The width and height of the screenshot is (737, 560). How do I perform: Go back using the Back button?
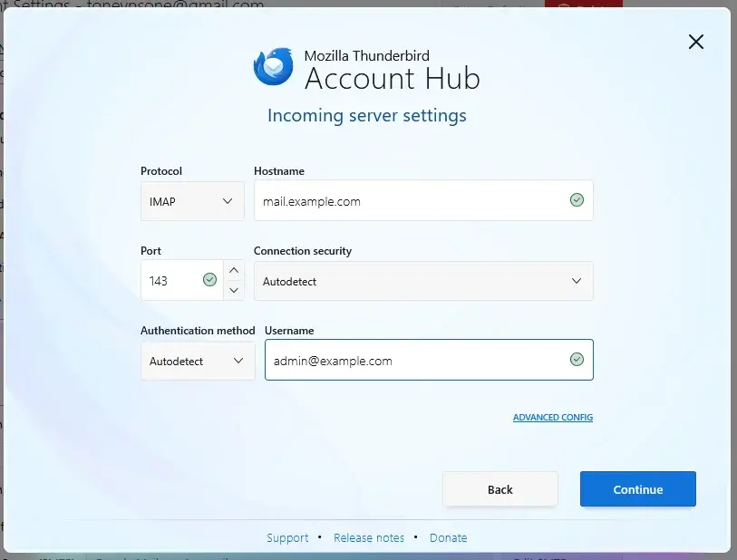499,489
